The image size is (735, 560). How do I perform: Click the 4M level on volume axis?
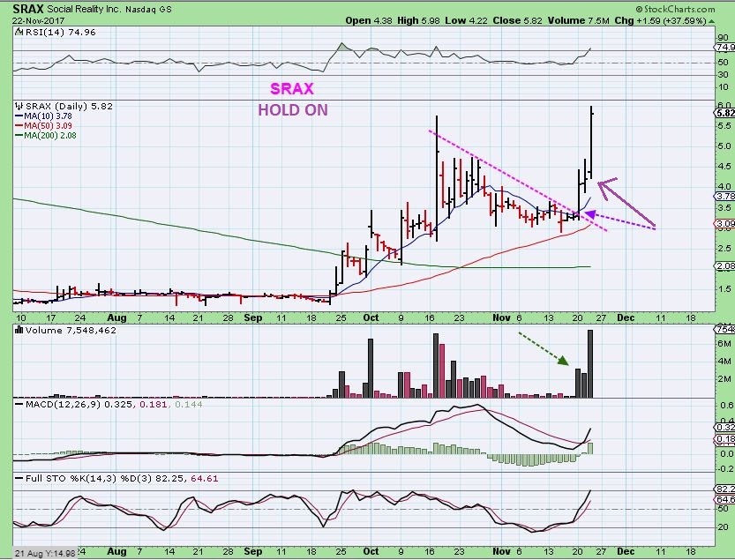pyautogui.click(x=724, y=361)
